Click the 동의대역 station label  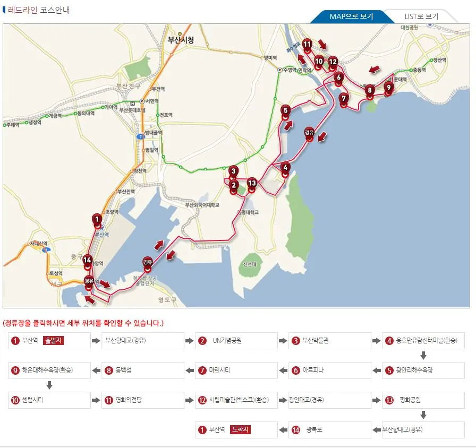[86, 113]
